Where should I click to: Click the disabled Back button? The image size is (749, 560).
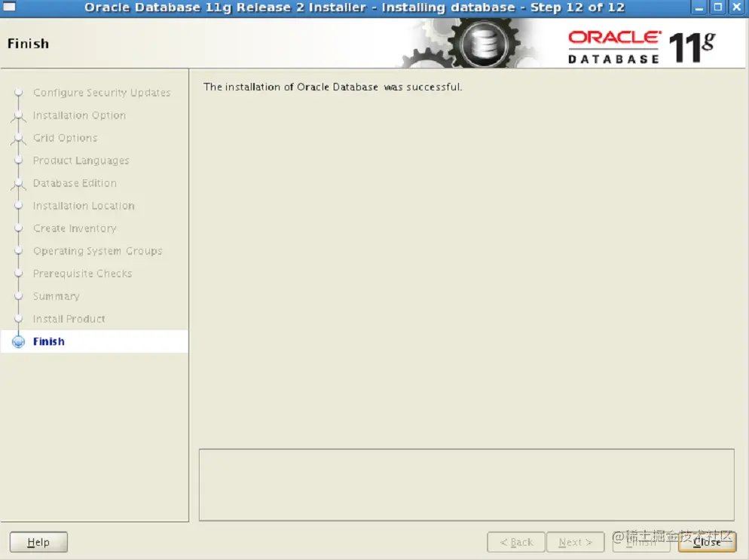[516, 542]
